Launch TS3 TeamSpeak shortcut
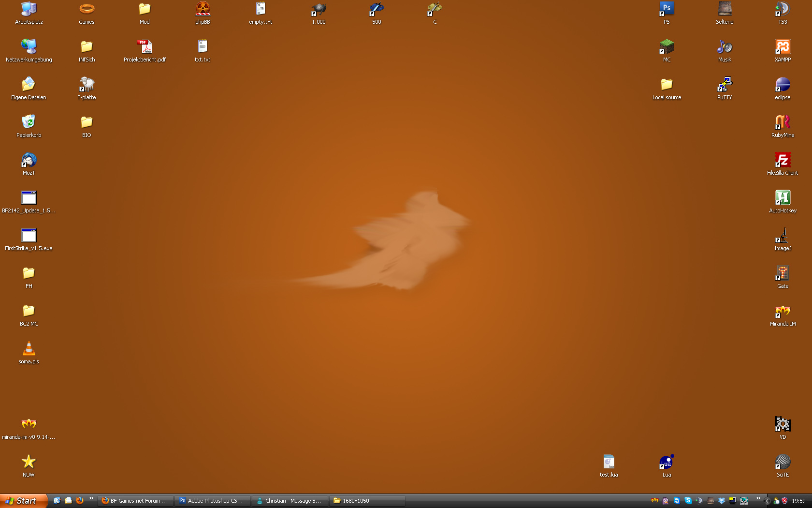 tap(783, 13)
